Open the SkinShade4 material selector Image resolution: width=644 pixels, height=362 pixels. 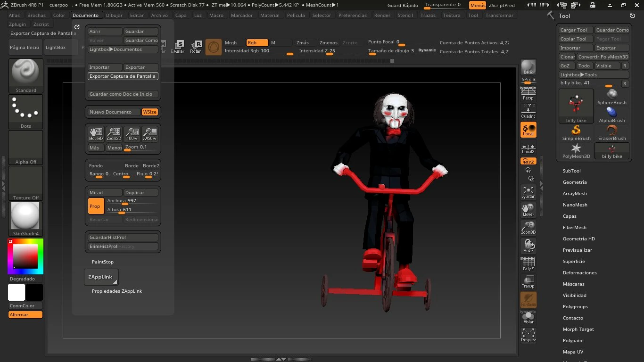click(x=26, y=219)
